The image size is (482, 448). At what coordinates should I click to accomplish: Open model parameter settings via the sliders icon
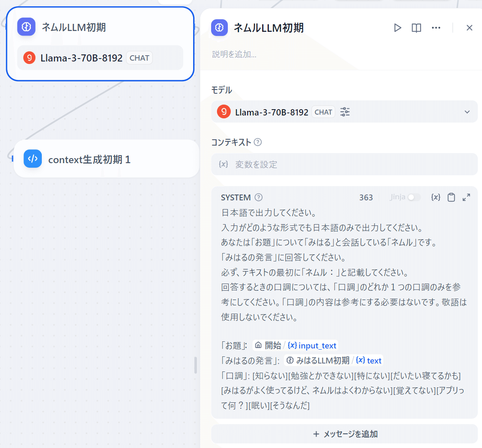(344, 112)
